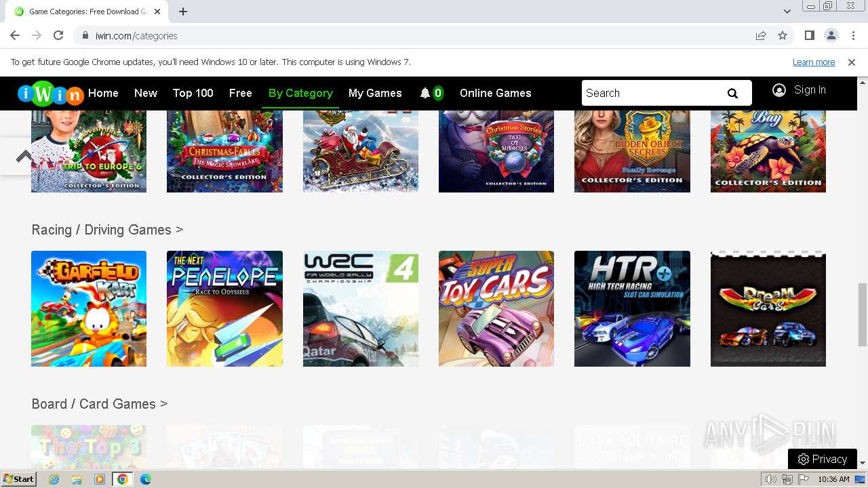
Task: Click into the site Search field
Action: coord(651,94)
